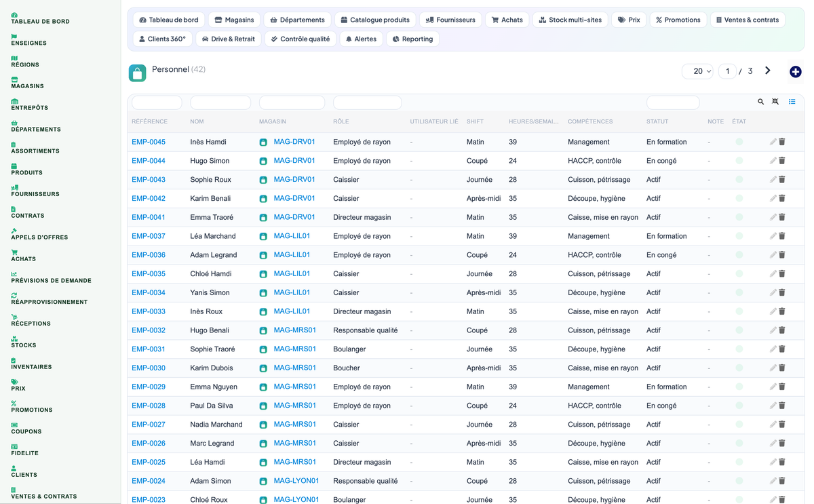Open Réapprovisionnement in the sidebar
Image resolution: width=814 pixels, height=504 pixels.
tap(49, 299)
